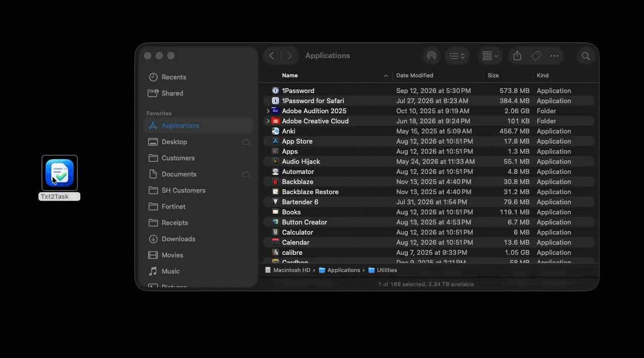Open Fortinet folder in sidebar
The width and height of the screenshot is (644, 358).
(x=198, y=206)
